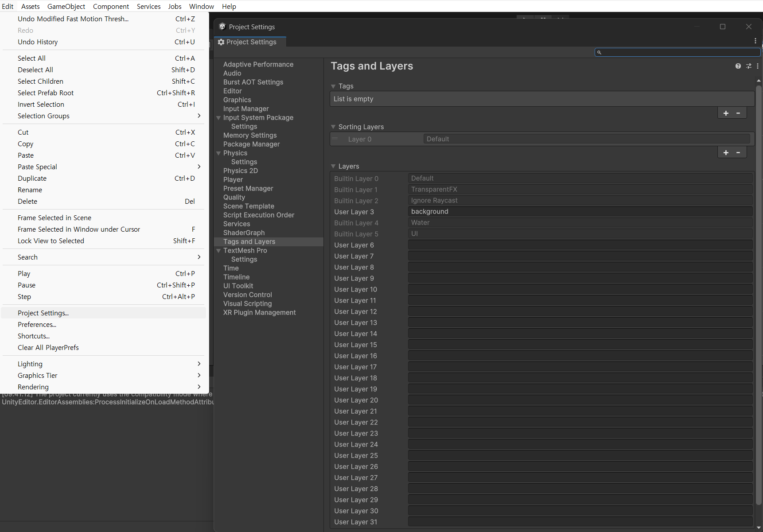Image resolution: width=763 pixels, height=532 pixels.
Task: Open Paste Special submenu
Action: [x=104, y=167]
